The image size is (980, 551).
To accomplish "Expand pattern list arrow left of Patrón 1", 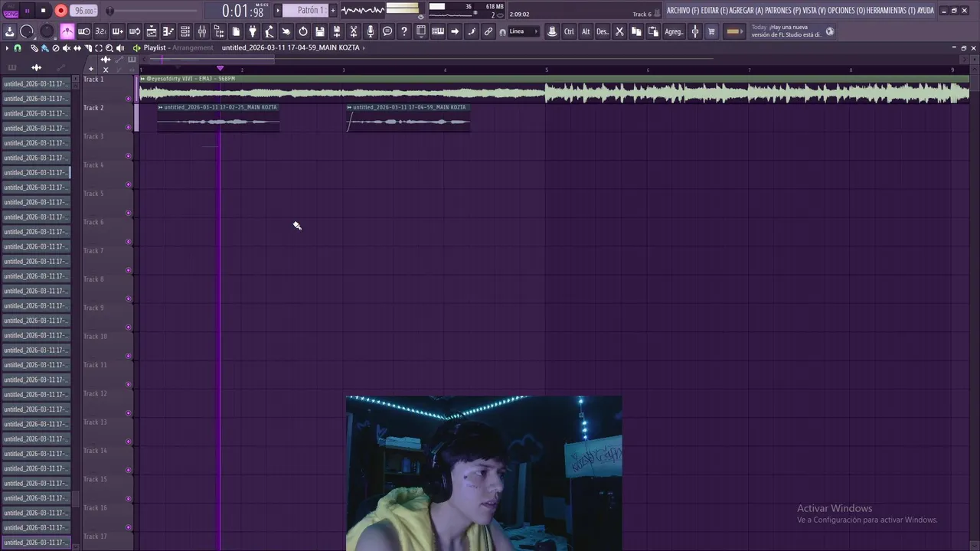I will (x=279, y=11).
